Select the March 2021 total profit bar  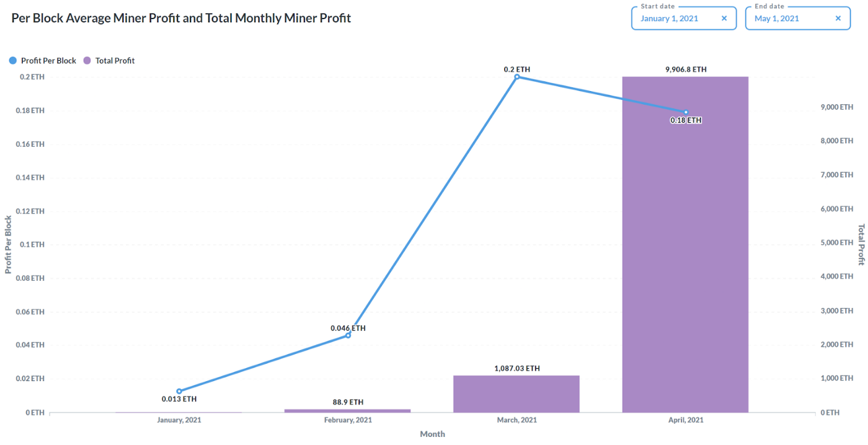click(x=516, y=394)
